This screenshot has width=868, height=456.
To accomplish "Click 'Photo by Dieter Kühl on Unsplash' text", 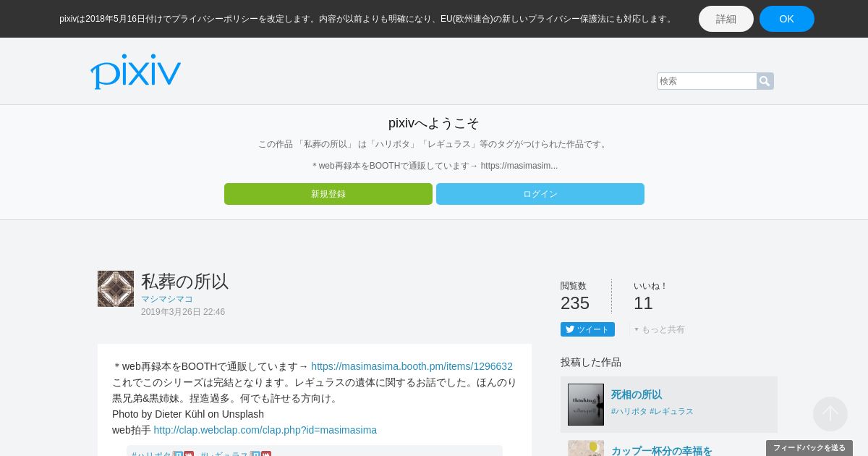I will click(x=188, y=414).
